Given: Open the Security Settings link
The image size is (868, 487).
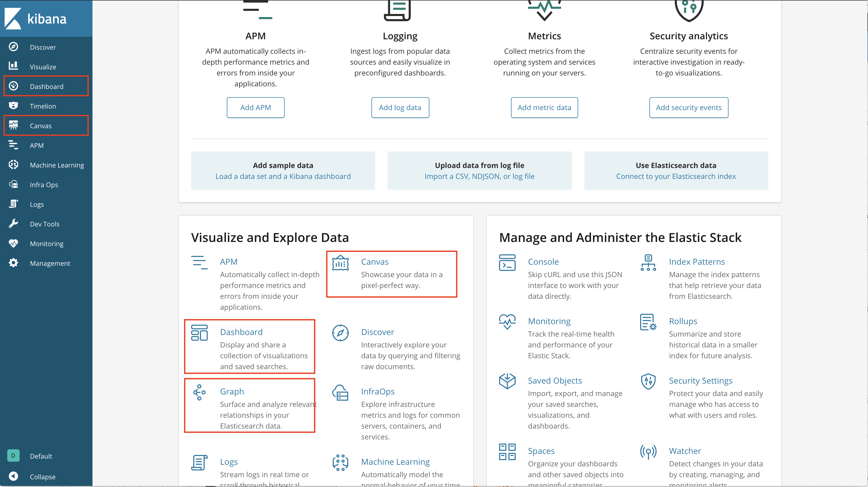Looking at the screenshot, I should click(701, 381).
